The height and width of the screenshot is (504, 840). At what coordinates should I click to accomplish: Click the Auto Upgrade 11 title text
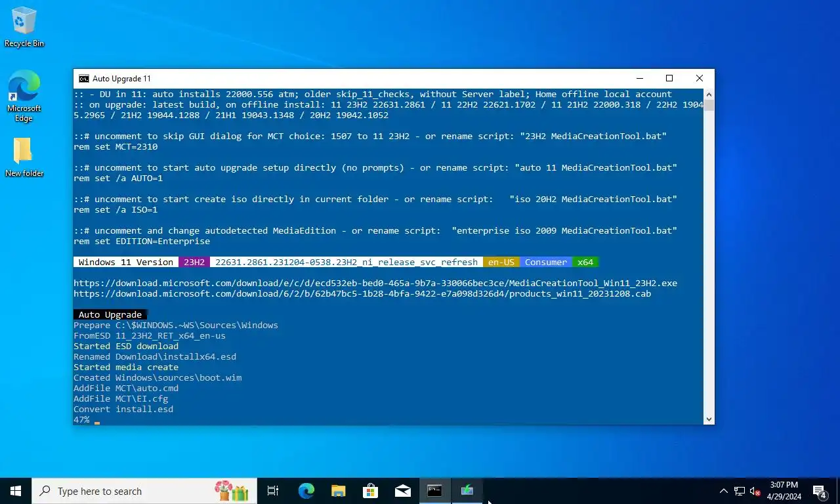coord(121,79)
